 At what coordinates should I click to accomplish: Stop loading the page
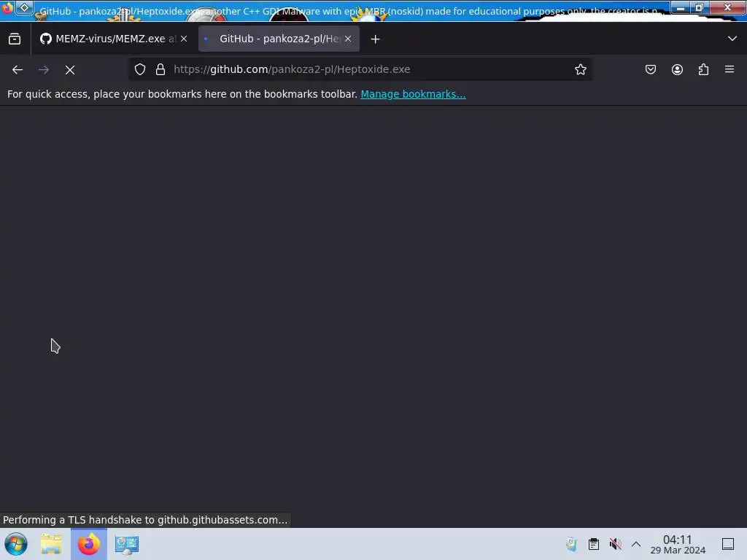coord(70,69)
